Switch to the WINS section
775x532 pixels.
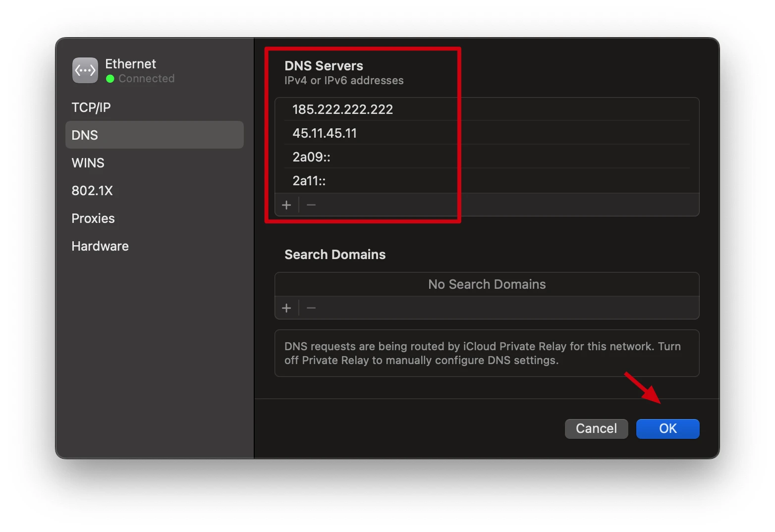tap(88, 163)
